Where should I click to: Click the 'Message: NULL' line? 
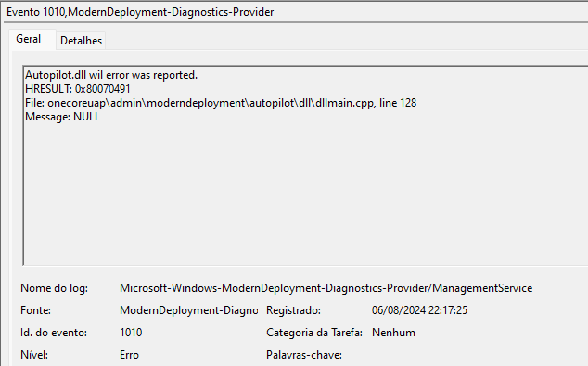tap(63, 117)
